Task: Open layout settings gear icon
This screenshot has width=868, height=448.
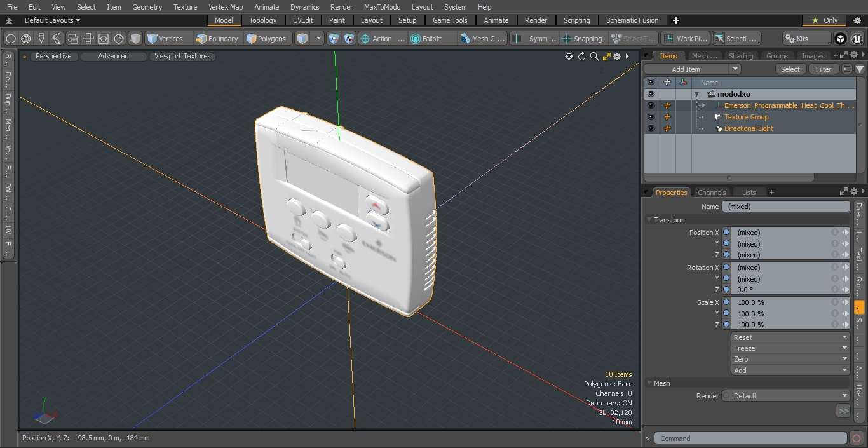Action: [x=857, y=20]
